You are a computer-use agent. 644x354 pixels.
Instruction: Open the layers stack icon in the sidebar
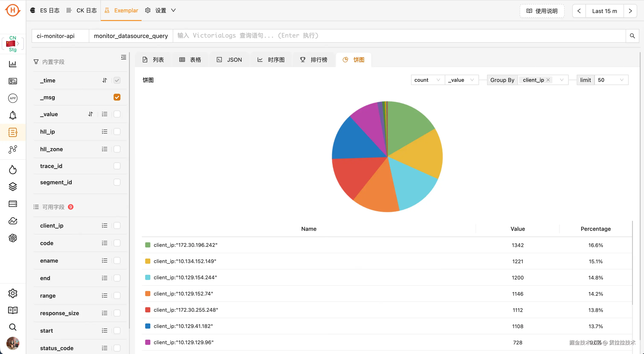coord(13,186)
